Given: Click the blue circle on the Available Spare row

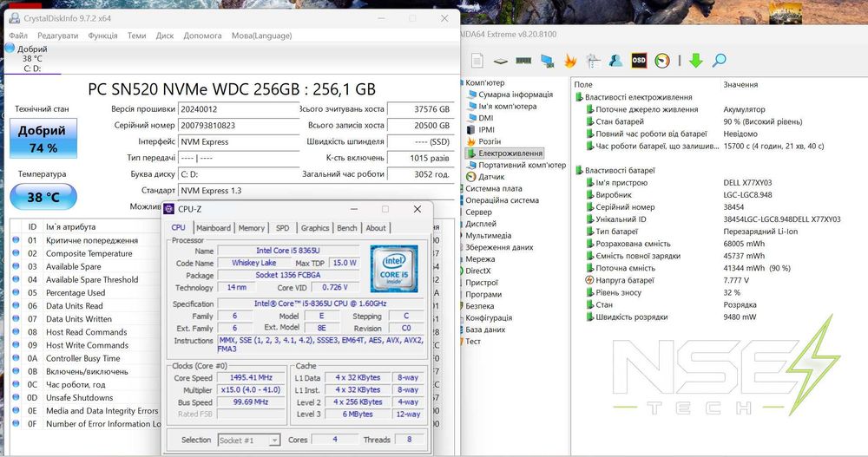Looking at the screenshot, I should tap(16, 266).
